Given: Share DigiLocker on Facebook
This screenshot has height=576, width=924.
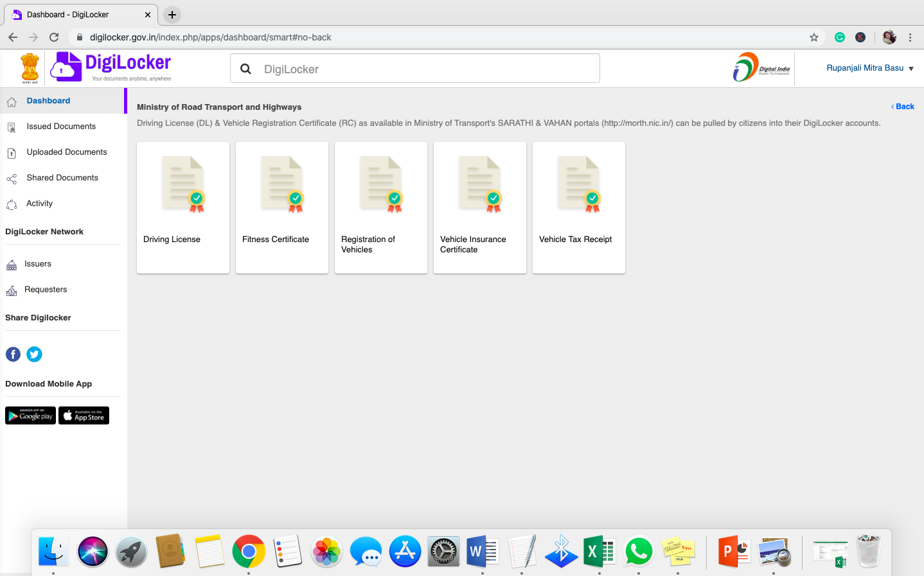Looking at the screenshot, I should pos(13,354).
